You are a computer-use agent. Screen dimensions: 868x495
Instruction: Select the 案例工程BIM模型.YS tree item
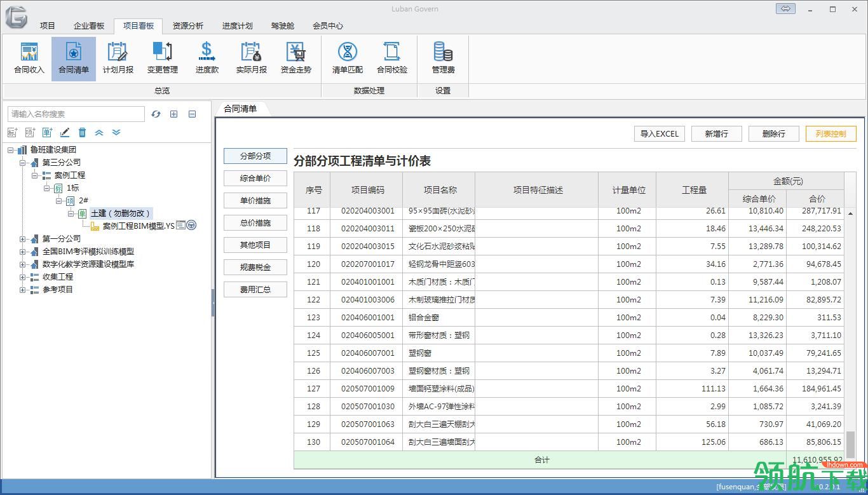[138, 226]
